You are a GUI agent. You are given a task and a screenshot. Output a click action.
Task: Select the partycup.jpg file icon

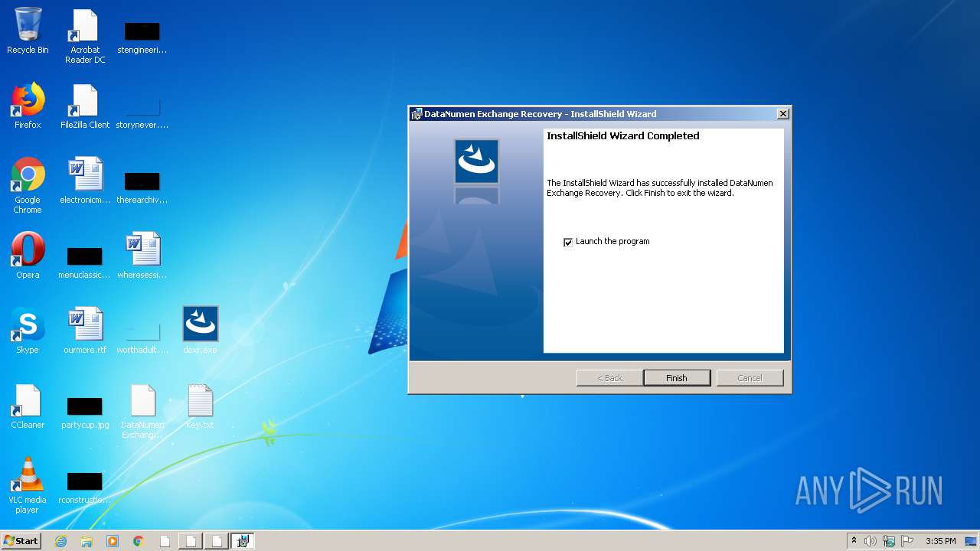[85, 413]
